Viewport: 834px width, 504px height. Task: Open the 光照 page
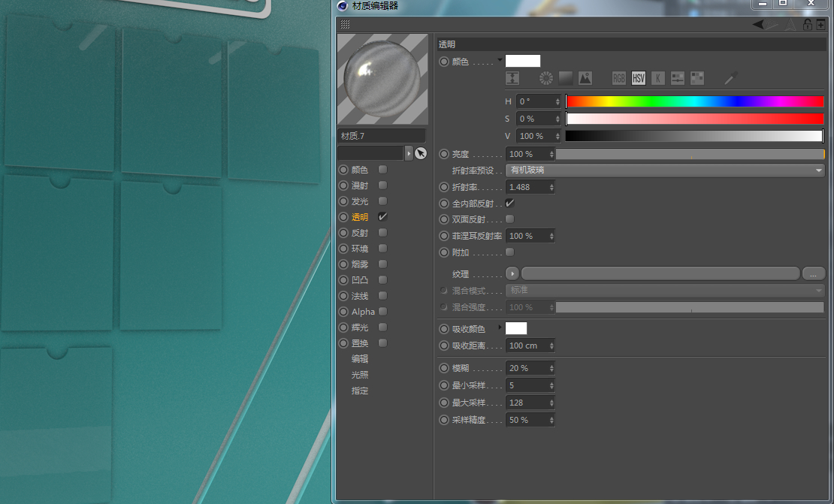click(360, 375)
